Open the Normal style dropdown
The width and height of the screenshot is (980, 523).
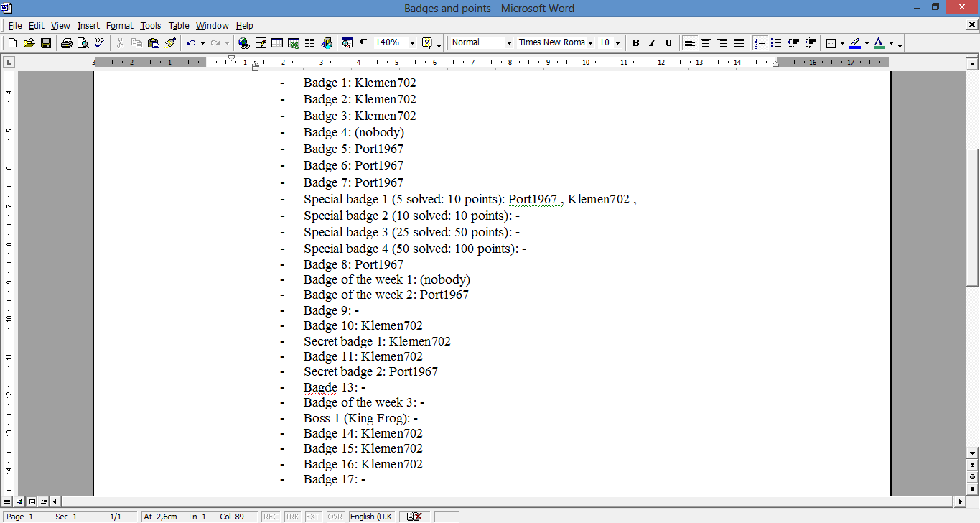click(x=509, y=43)
